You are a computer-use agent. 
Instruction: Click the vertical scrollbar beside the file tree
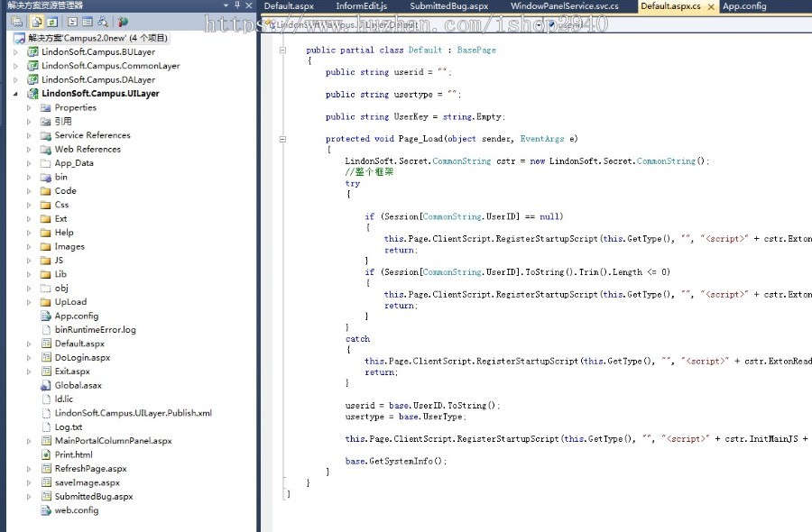point(256,271)
